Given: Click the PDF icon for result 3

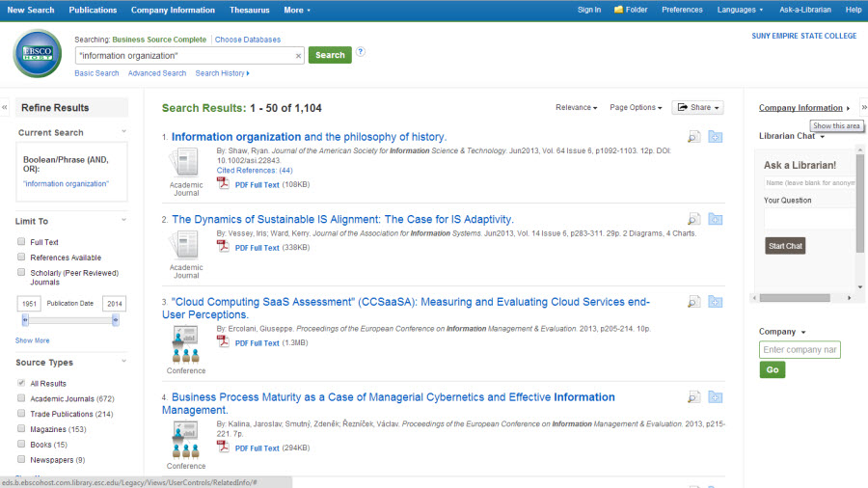Looking at the screenshot, I should [x=223, y=341].
